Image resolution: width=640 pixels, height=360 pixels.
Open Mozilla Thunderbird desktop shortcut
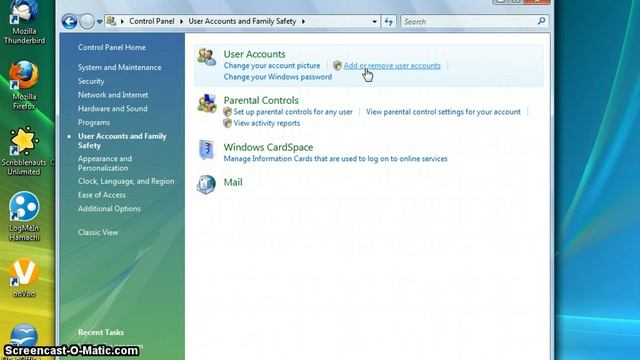[24, 22]
